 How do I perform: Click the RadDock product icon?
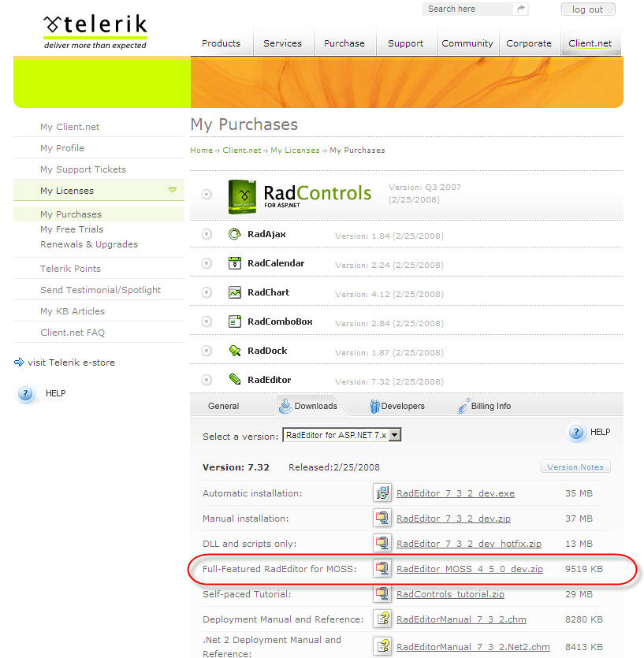click(x=235, y=351)
